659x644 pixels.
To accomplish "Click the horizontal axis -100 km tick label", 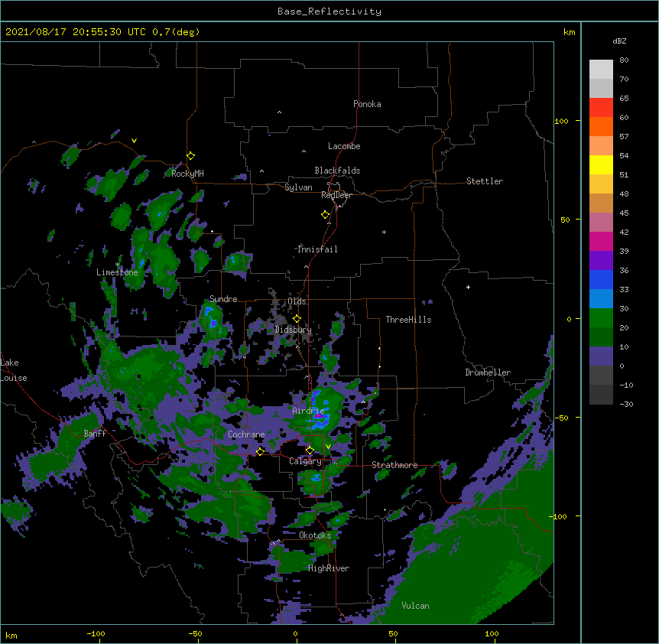I will pyautogui.click(x=96, y=633).
